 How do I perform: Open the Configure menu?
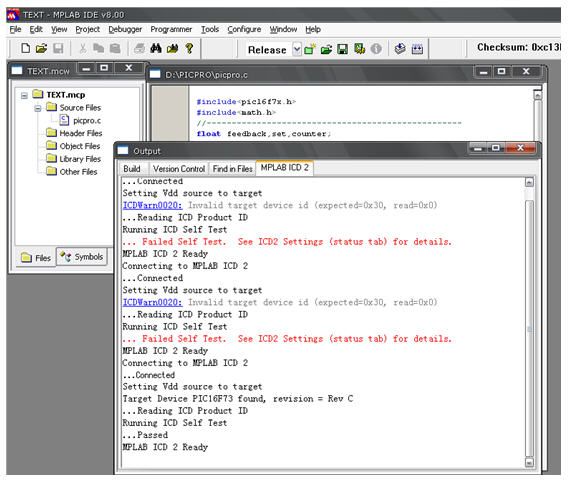click(244, 29)
